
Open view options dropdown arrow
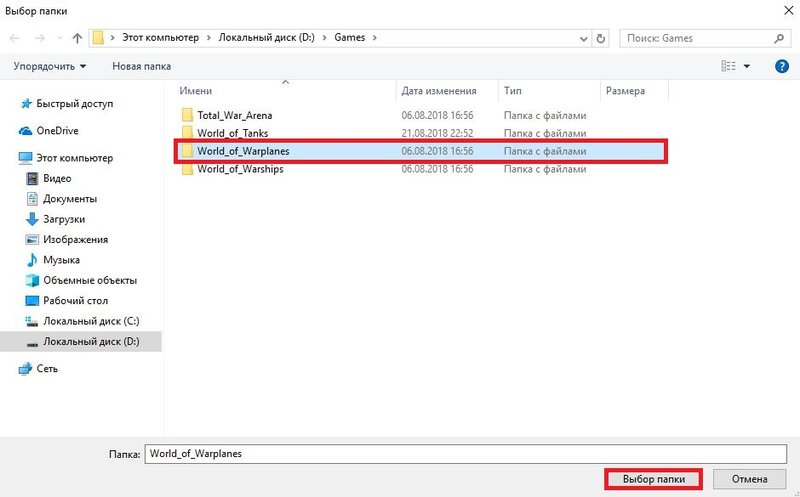point(747,66)
